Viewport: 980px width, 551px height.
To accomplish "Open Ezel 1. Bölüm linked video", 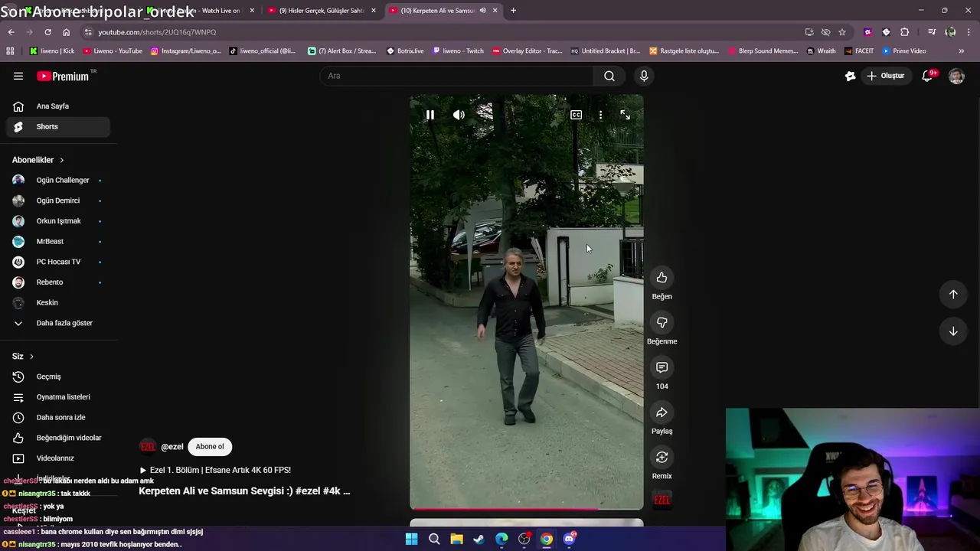I will pos(215,470).
